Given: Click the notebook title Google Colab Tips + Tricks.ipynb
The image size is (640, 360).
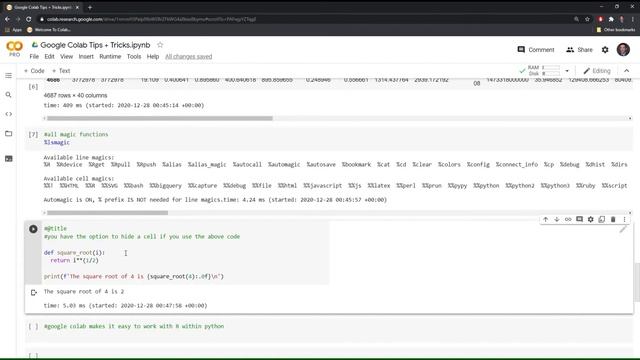Looking at the screenshot, I should click(x=95, y=45).
